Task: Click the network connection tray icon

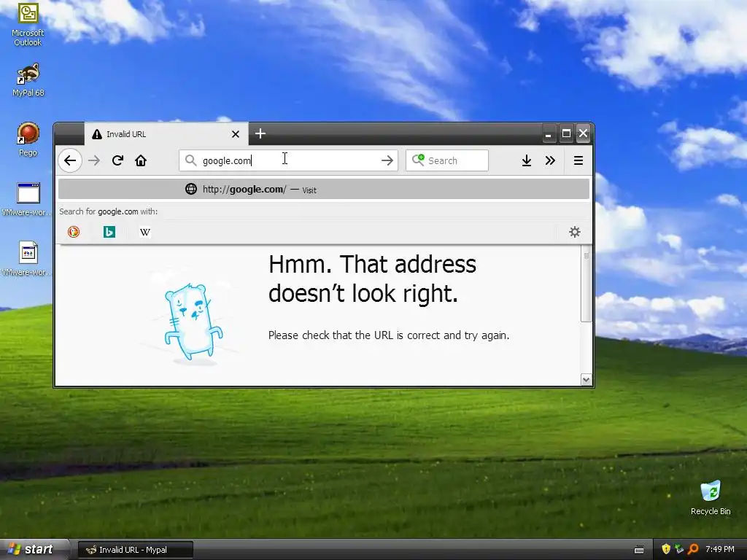Action: point(679,549)
